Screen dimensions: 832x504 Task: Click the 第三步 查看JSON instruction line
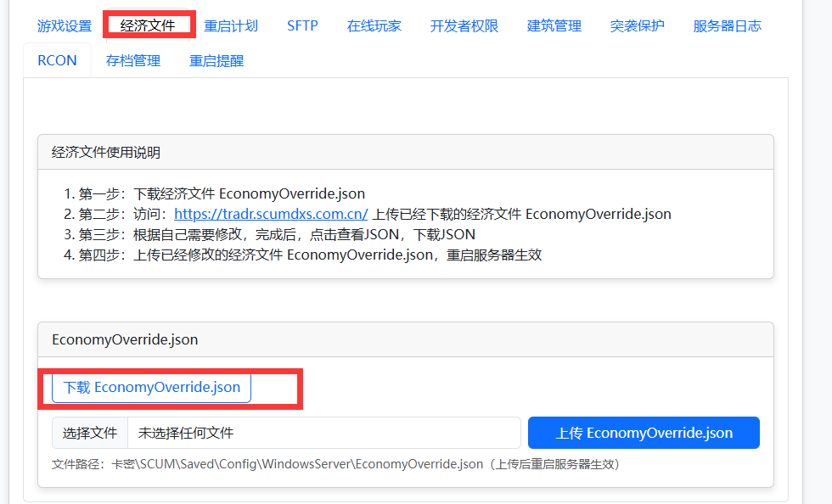coord(277,234)
